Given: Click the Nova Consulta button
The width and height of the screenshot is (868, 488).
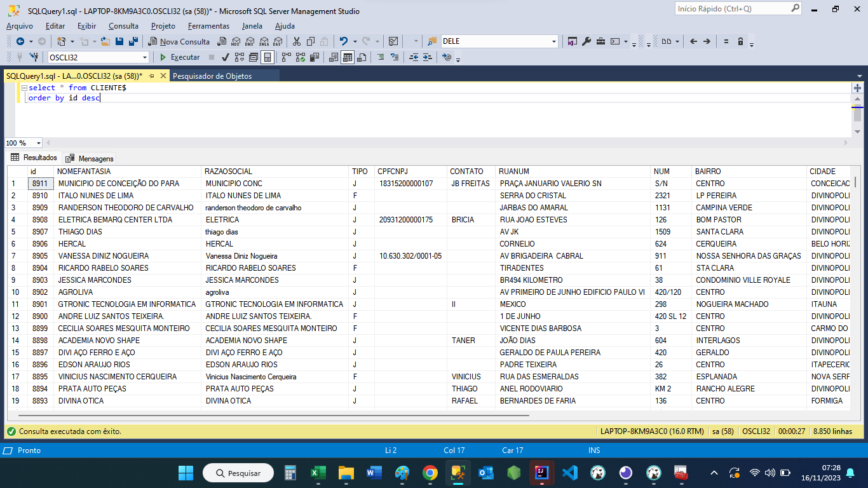Looking at the screenshot, I should [179, 41].
